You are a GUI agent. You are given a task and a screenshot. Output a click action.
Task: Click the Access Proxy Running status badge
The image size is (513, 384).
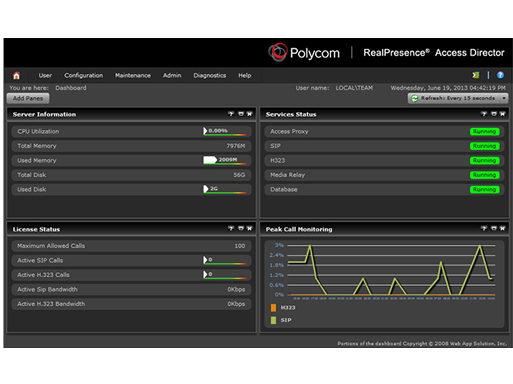pos(484,132)
